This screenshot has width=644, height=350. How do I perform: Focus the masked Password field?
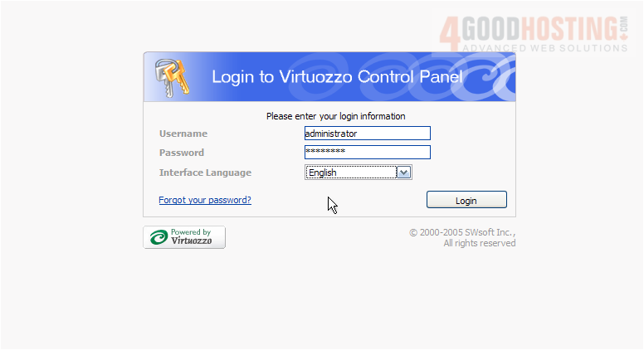(x=367, y=153)
